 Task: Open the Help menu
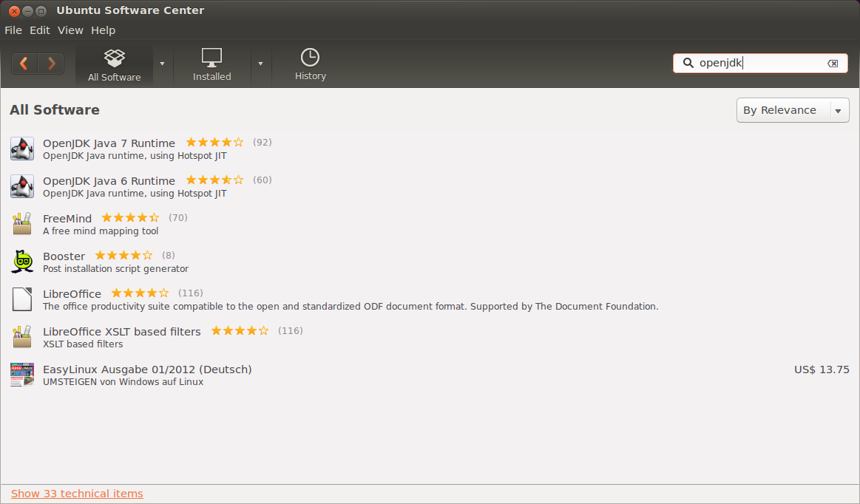(103, 30)
